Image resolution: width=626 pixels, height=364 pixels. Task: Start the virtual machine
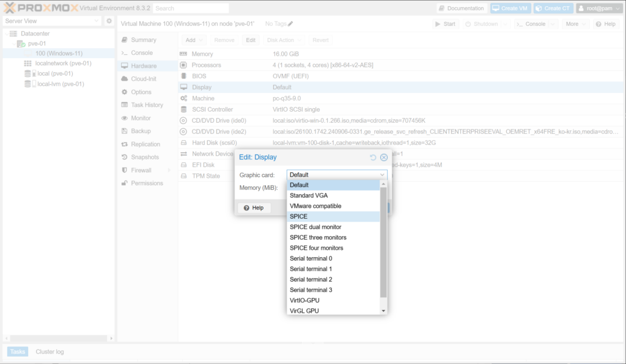click(x=445, y=24)
